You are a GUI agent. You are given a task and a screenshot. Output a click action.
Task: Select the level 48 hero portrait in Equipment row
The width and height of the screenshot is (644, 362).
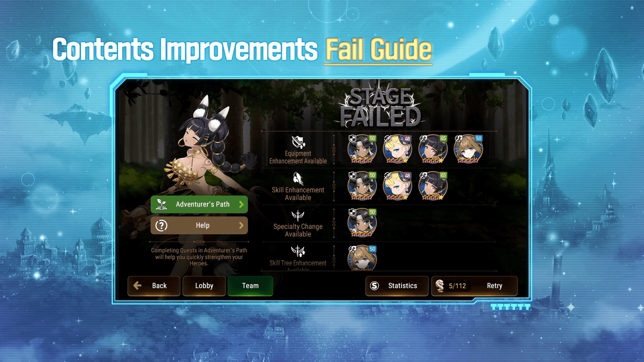click(396, 149)
